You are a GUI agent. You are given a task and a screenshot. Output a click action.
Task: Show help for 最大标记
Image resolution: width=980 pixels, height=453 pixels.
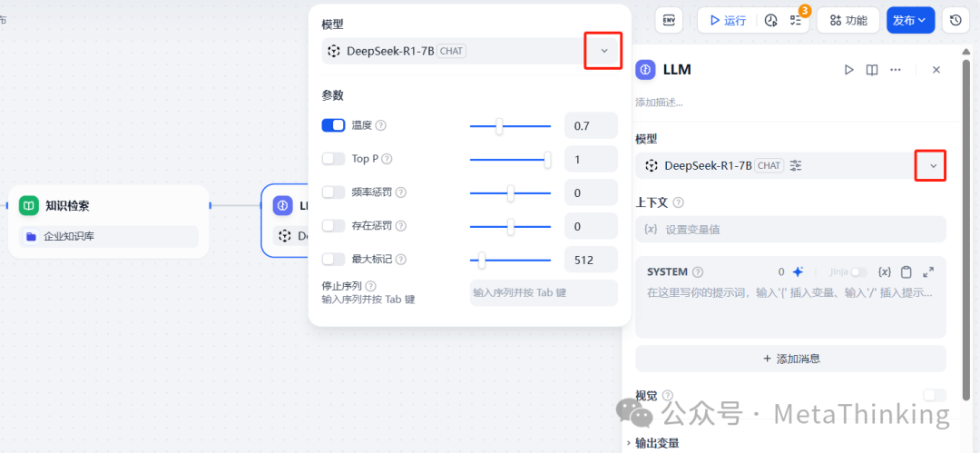tap(401, 259)
